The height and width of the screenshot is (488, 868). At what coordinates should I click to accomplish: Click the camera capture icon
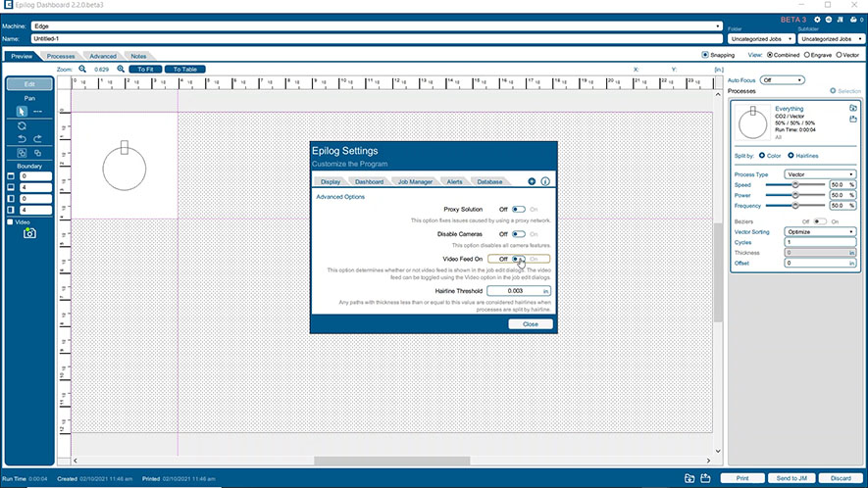coord(29,233)
